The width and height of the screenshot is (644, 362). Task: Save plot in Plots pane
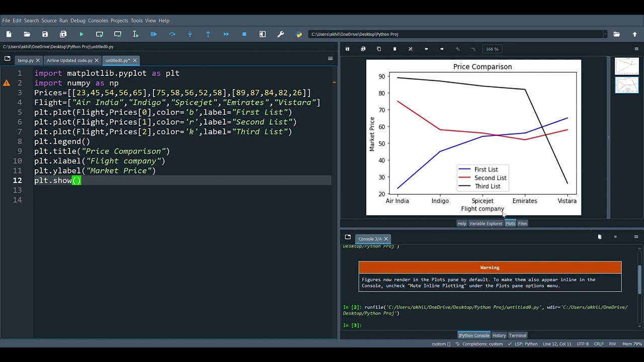coord(347,49)
